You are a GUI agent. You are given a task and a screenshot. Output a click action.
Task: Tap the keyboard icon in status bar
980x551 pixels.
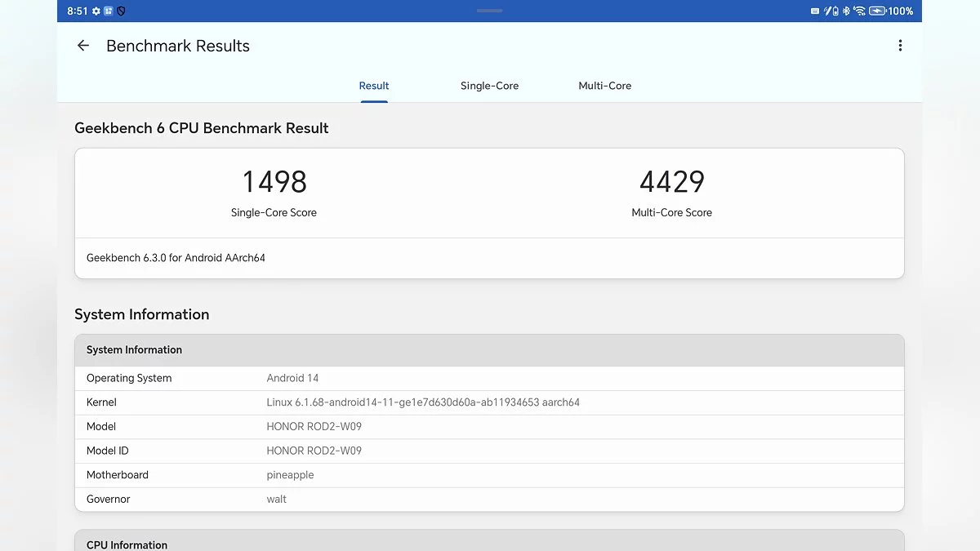click(x=815, y=11)
